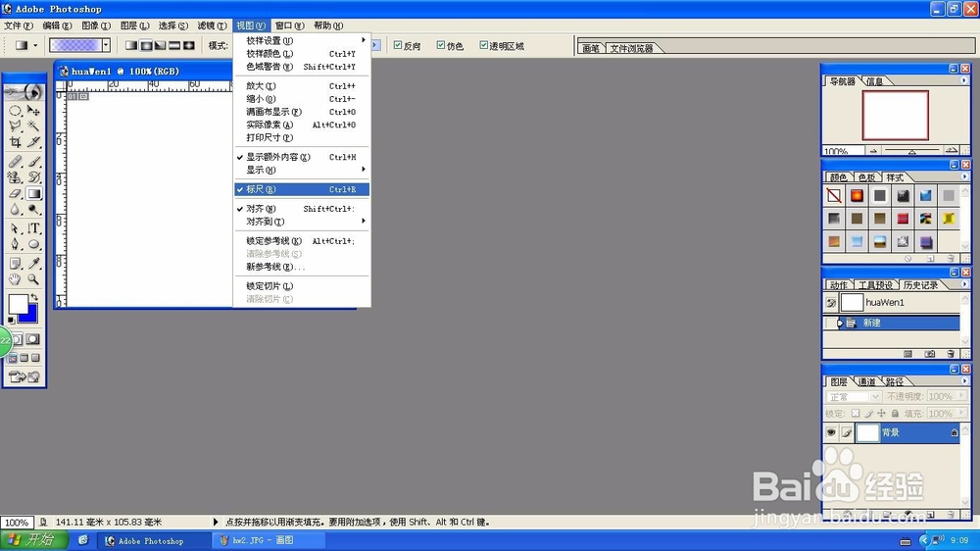Open the History panel options menu arrow
The image size is (980, 551).
click(x=963, y=284)
